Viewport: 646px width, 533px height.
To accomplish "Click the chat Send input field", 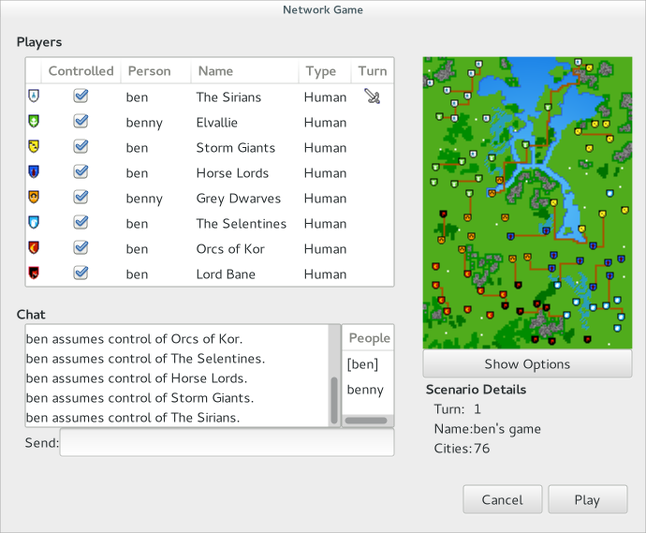I will [226, 443].
